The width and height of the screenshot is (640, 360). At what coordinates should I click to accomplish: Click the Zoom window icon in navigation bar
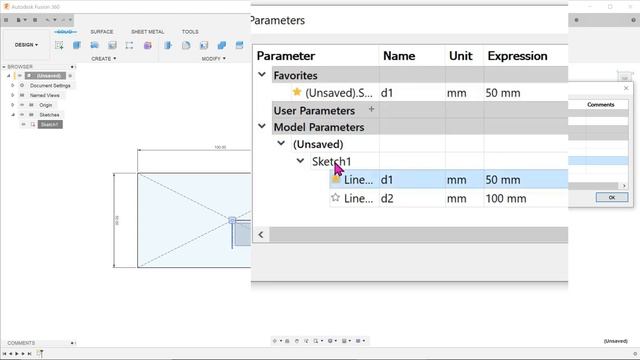[316, 341]
